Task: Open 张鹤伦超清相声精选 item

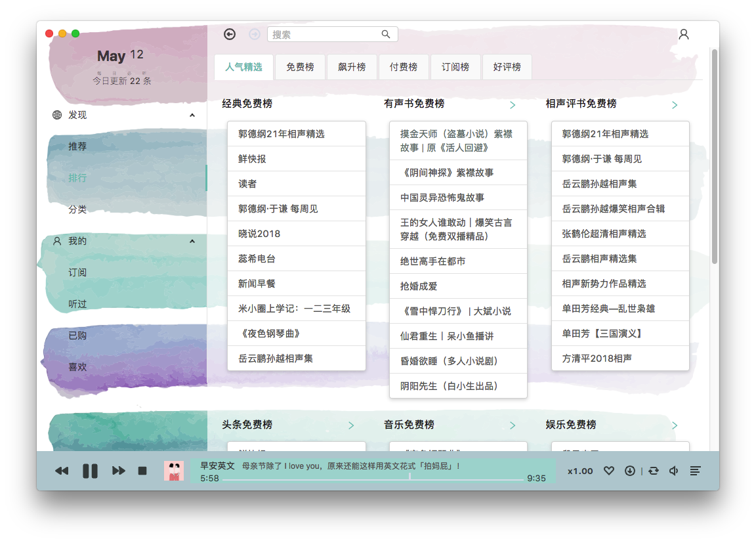Action: pyautogui.click(x=620, y=234)
